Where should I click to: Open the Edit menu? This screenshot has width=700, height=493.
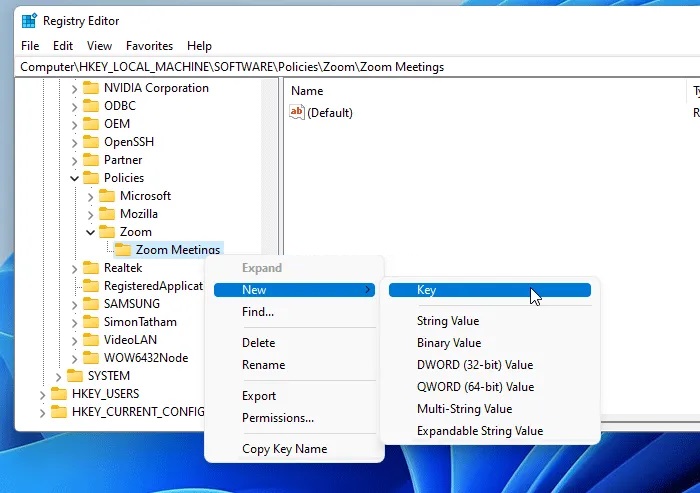62,46
